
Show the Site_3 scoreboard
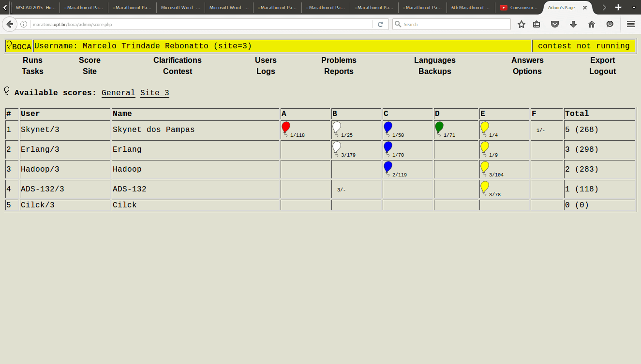click(x=155, y=93)
